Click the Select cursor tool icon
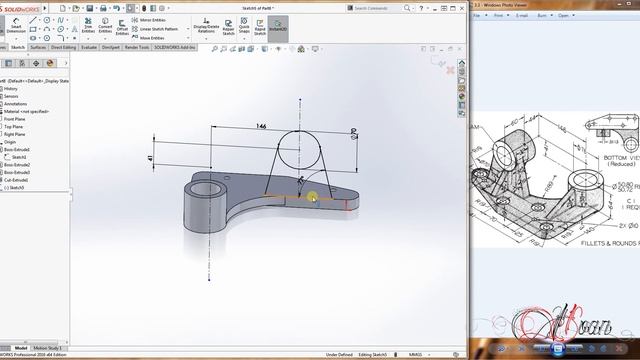The width and height of the screenshot is (640, 360). (x=130, y=8)
